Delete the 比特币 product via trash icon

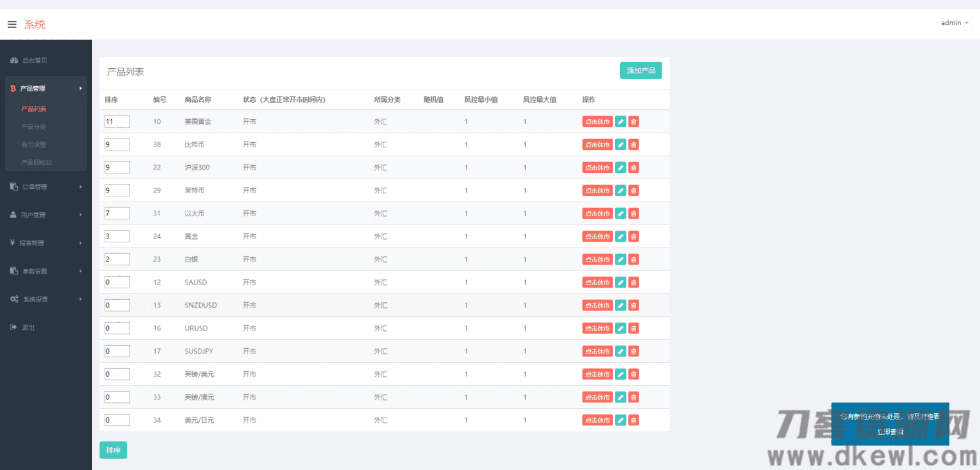pos(633,145)
